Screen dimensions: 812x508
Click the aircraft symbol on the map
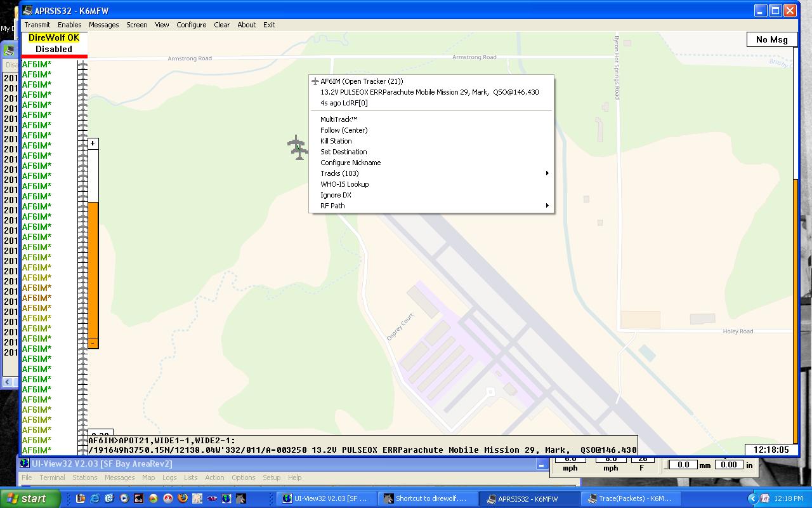pos(297,147)
